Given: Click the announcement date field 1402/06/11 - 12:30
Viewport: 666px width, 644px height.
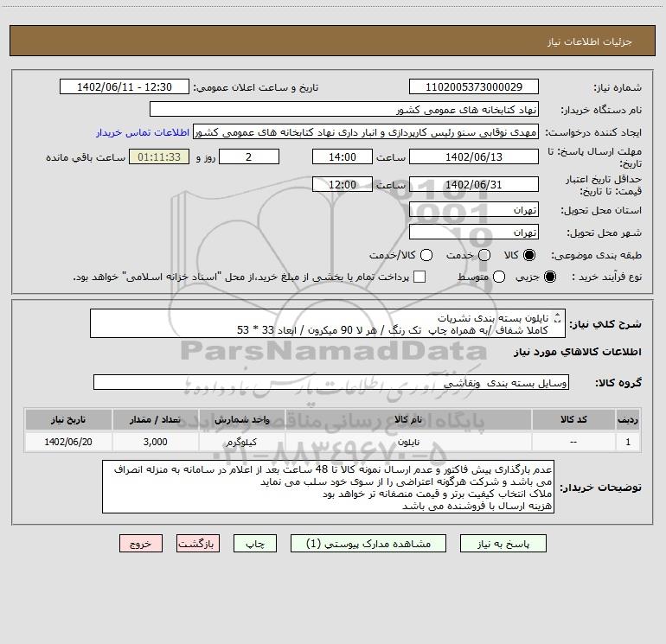Looking at the screenshot, I should coord(125,87).
